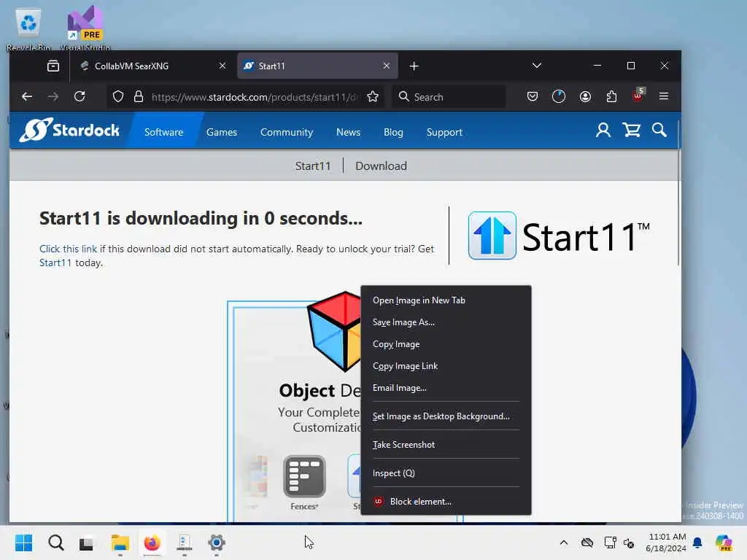Open clock showing 11:01 AM

pyautogui.click(x=666, y=542)
